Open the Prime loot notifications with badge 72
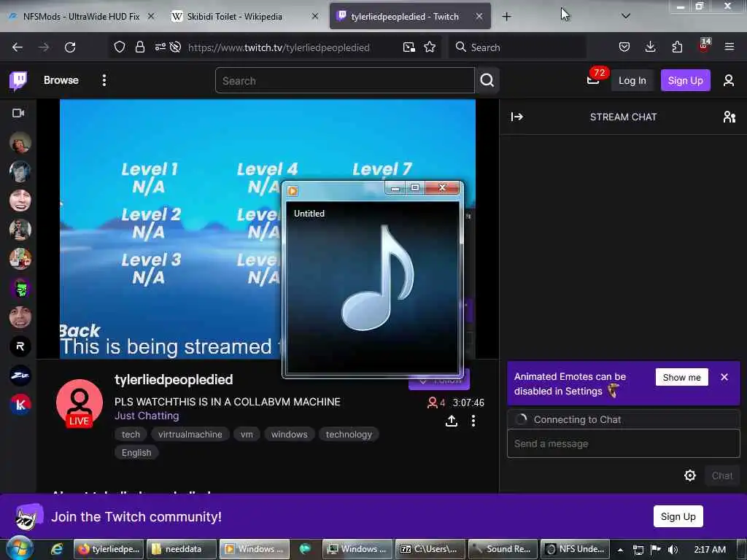 click(594, 79)
